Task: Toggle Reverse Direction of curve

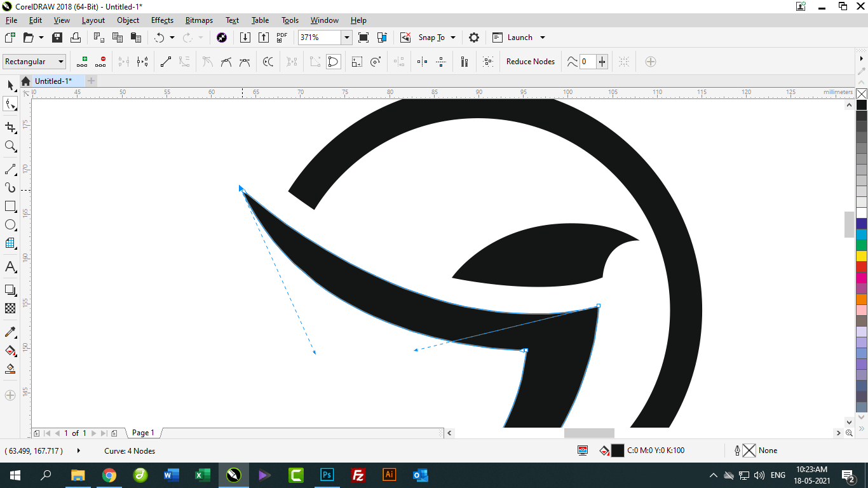Action: tap(268, 62)
